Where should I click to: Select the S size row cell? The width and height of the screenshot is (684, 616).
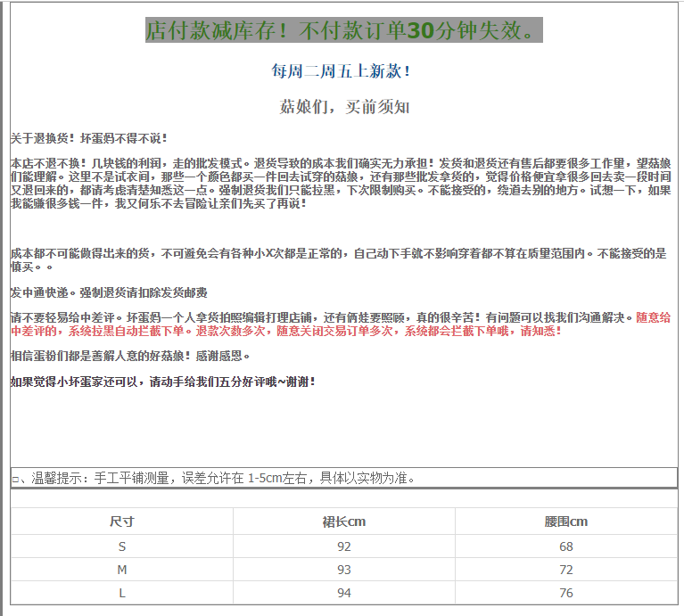coord(122,546)
